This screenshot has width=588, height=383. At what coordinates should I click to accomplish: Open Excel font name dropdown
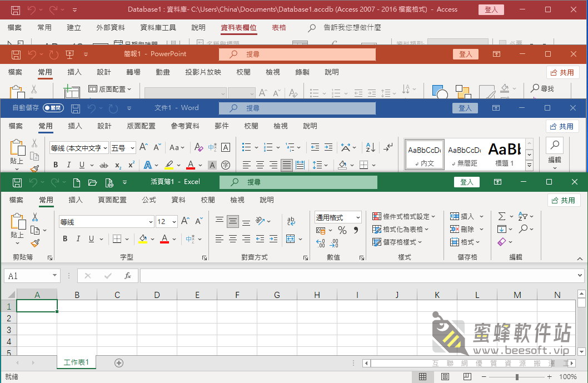point(151,222)
